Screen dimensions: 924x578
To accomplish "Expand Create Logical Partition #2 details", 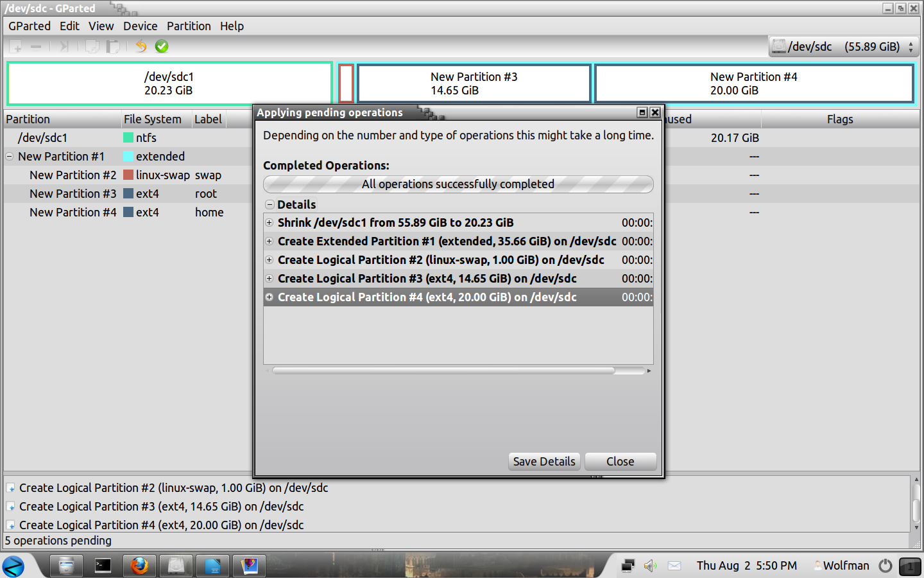I will click(269, 260).
